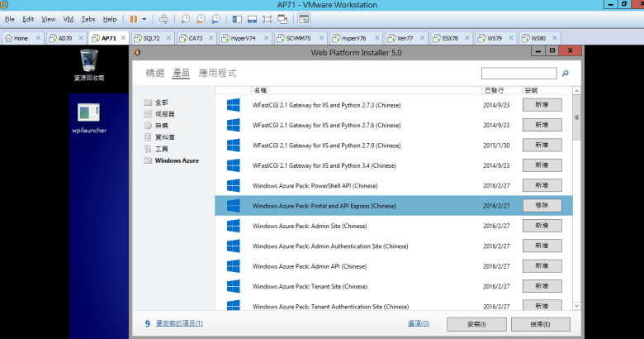The height and width of the screenshot is (339, 644).
Task: Click the send Ctrl+Alt+Del toolbar icon
Action: [163, 18]
